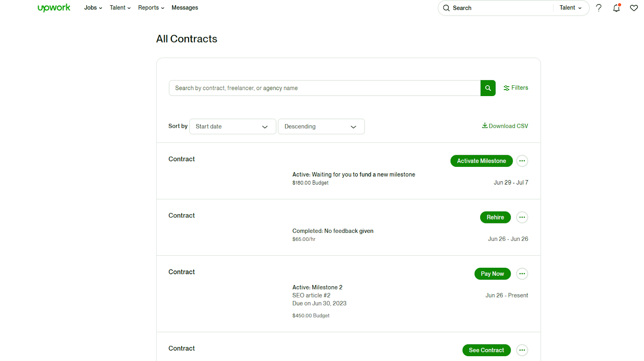The width and height of the screenshot is (644, 361).
Task: Click the Pay Now button
Action: 492,274
